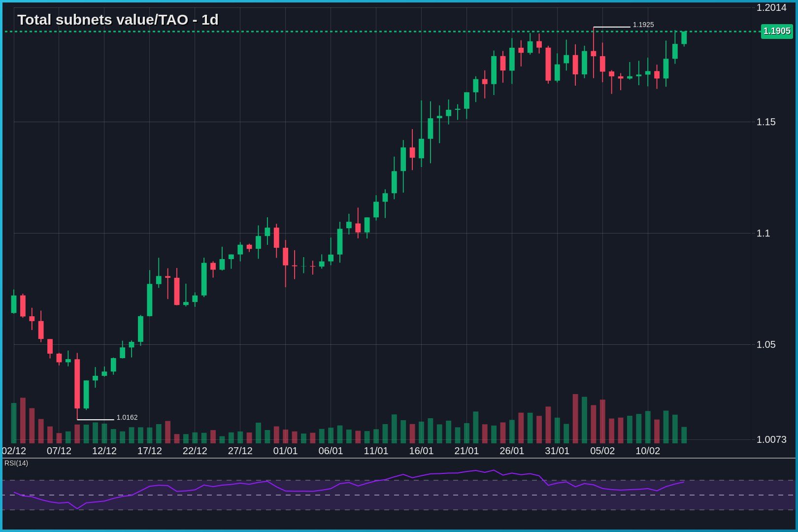Viewport: 798px width, 532px height.
Task: Click the 07/12 date label
Action: (x=59, y=451)
